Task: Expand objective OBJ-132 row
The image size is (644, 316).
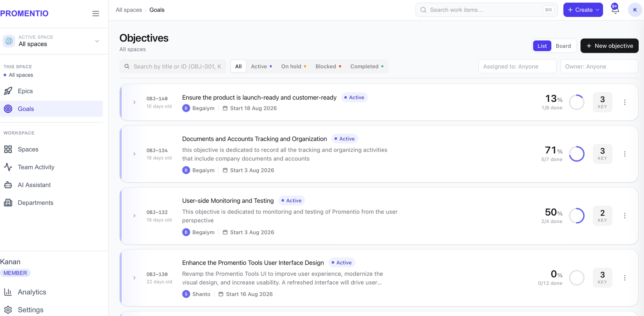Action: coord(135,216)
